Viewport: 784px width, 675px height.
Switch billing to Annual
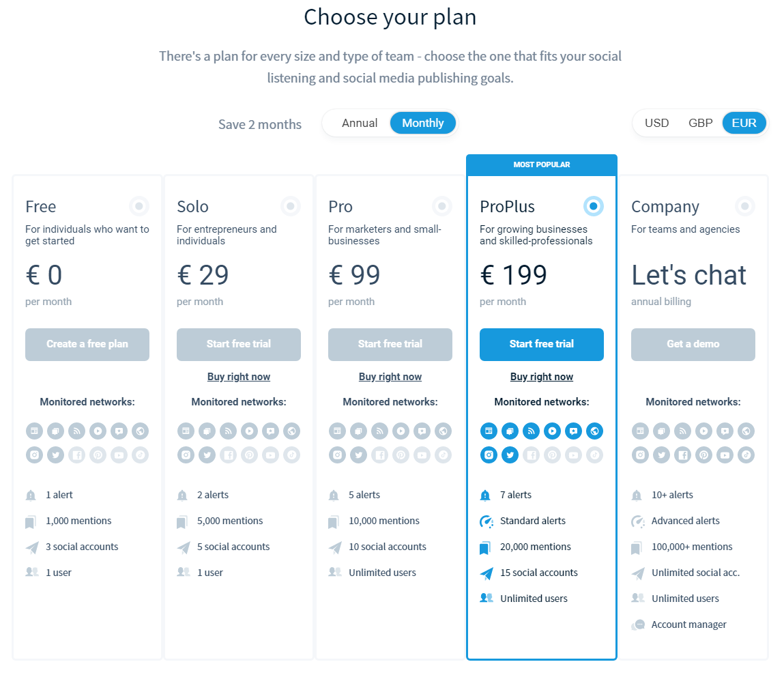(x=360, y=123)
